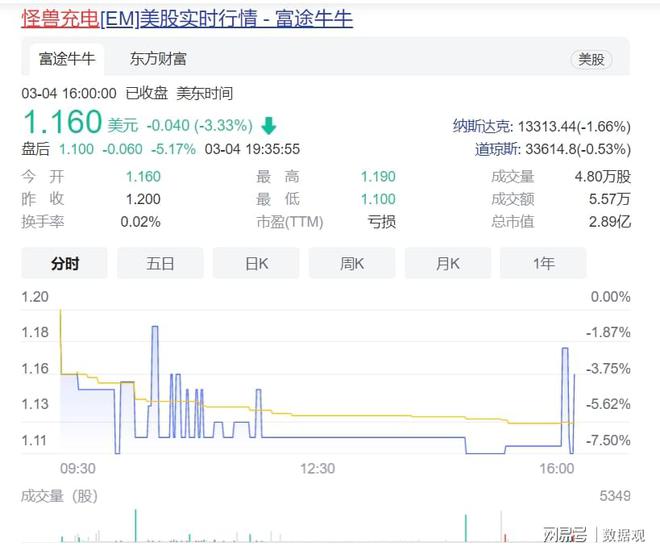Select the 月K chart tab
Image resolution: width=660 pixels, height=551 pixels.
448,264
